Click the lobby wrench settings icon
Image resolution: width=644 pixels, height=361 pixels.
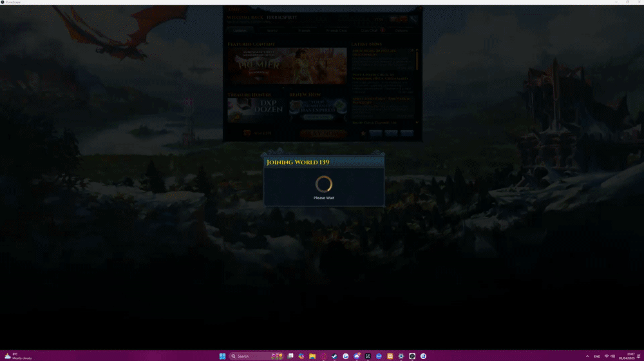tap(413, 19)
